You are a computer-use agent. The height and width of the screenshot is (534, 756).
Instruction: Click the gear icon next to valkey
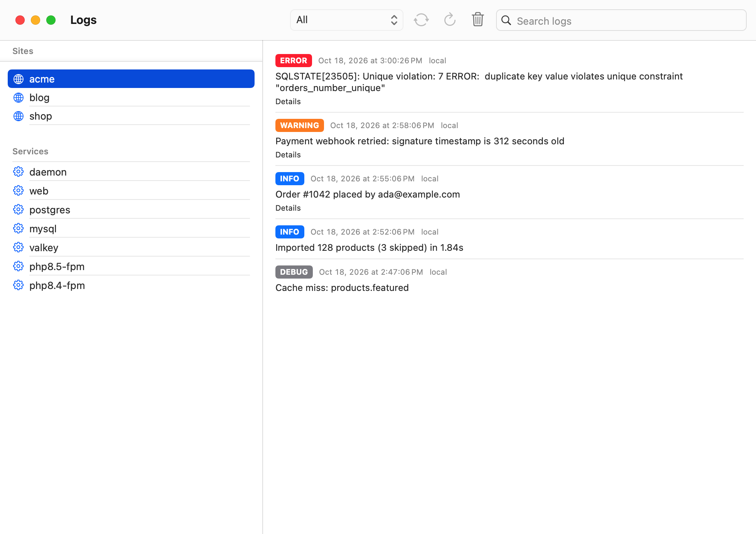tap(18, 247)
